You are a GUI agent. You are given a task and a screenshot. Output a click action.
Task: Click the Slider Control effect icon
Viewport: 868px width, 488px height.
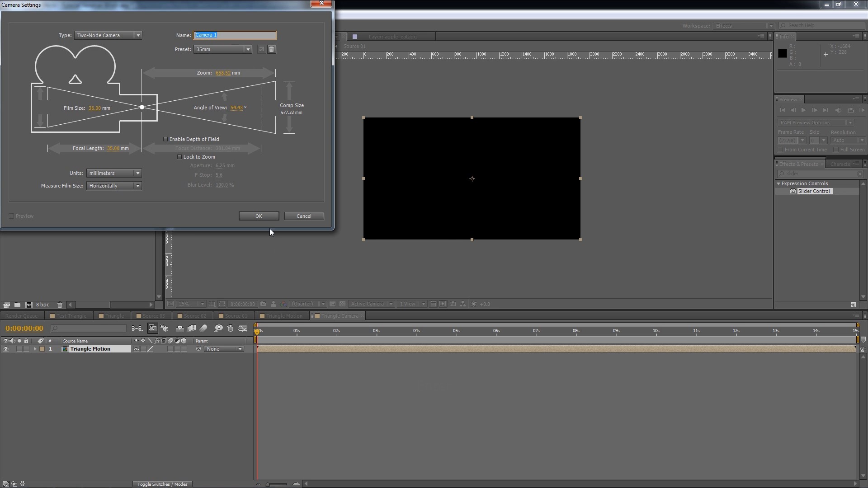coord(793,192)
